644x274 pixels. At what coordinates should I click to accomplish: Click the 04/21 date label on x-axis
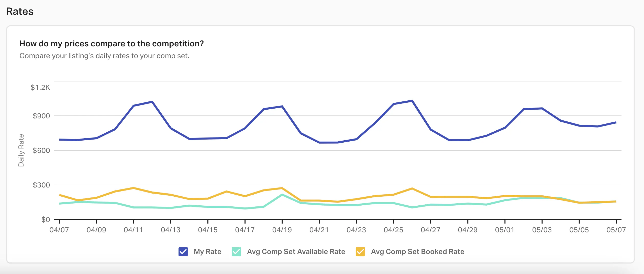tap(319, 230)
